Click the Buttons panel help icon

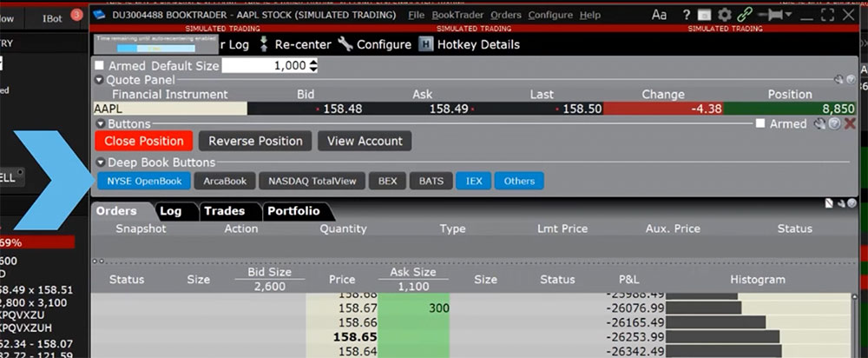[835, 123]
